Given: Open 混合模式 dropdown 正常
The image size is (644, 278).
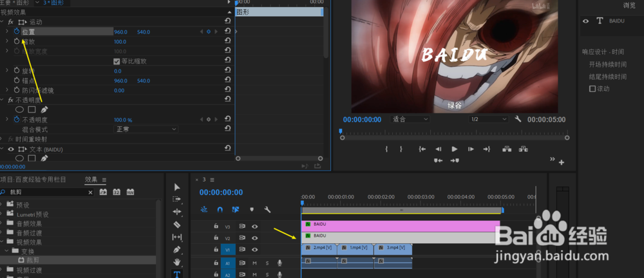Looking at the screenshot, I should click(146, 129).
